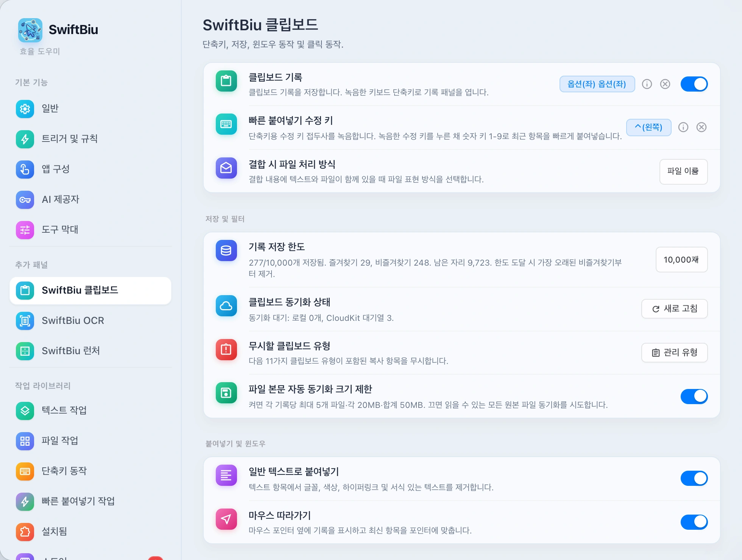Screen dimensions: 742x560
Task: Click 동기화 대기: 로컬 0개 status text
Action: click(321, 318)
